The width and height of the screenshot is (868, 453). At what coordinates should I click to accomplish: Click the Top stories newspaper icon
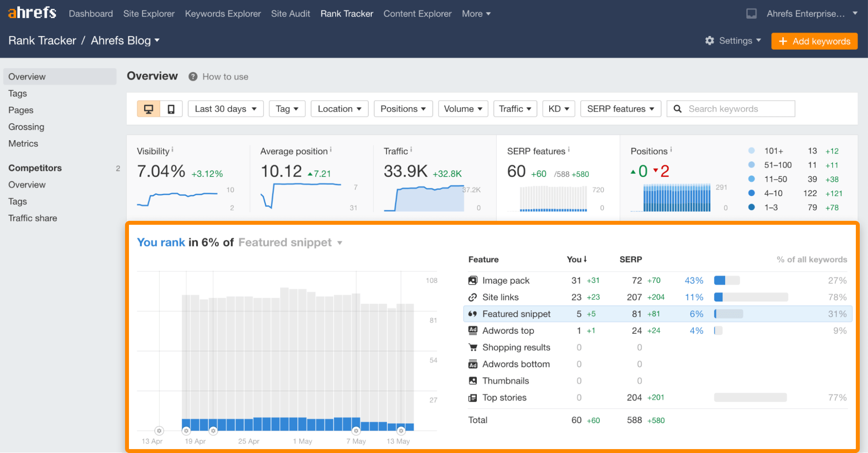point(473,398)
